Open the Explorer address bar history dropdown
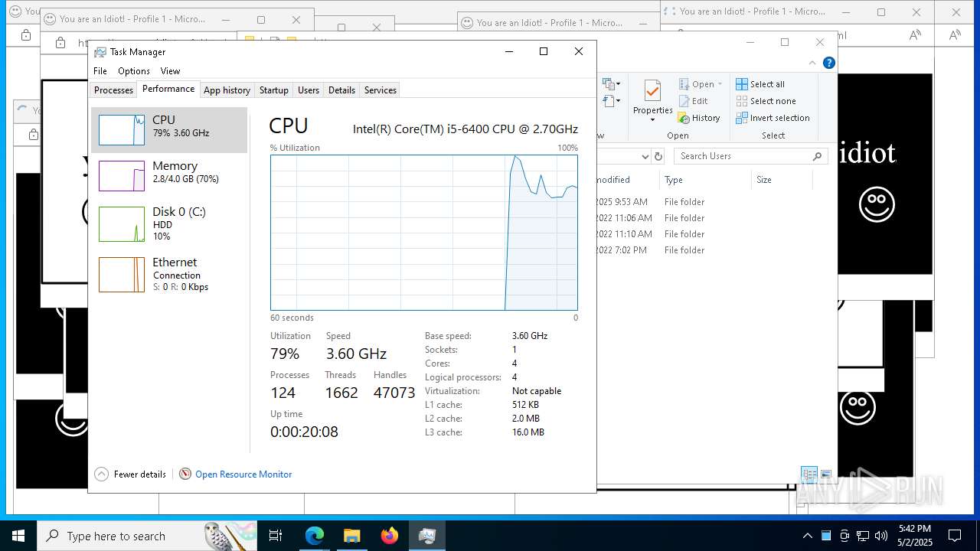This screenshot has height=551, width=980. 645,156
